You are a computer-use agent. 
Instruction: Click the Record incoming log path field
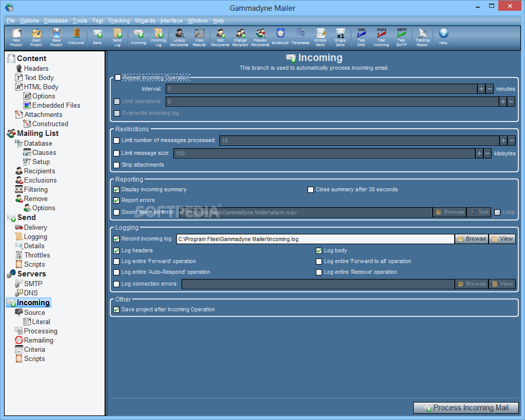[315, 239]
